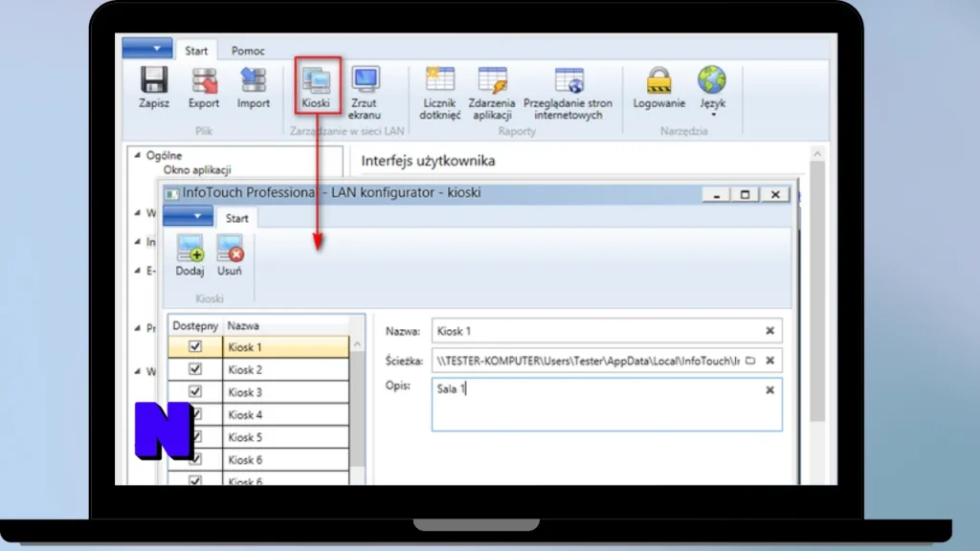
Task: Click the Dostępny column header
Action: click(x=195, y=325)
